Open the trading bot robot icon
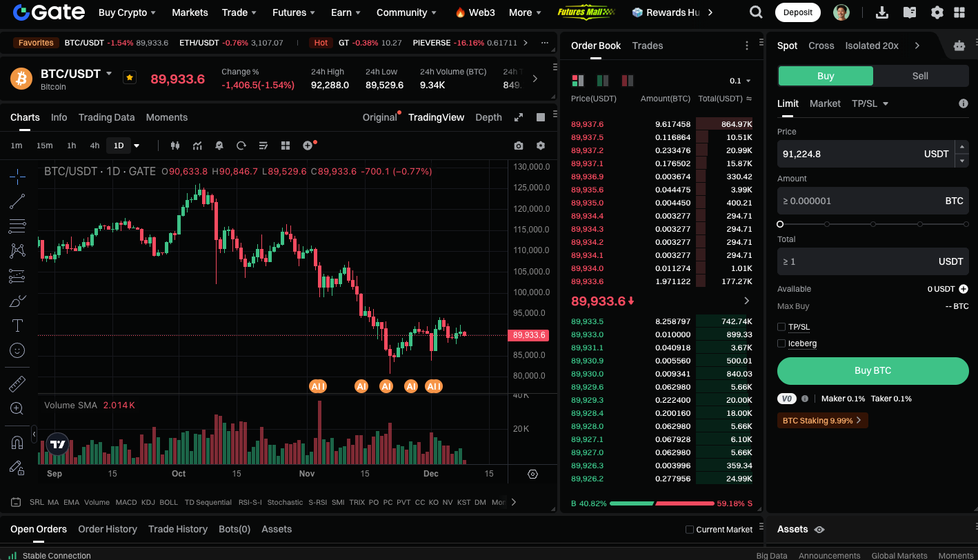This screenshot has width=978, height=560. [x=959, y=46]
